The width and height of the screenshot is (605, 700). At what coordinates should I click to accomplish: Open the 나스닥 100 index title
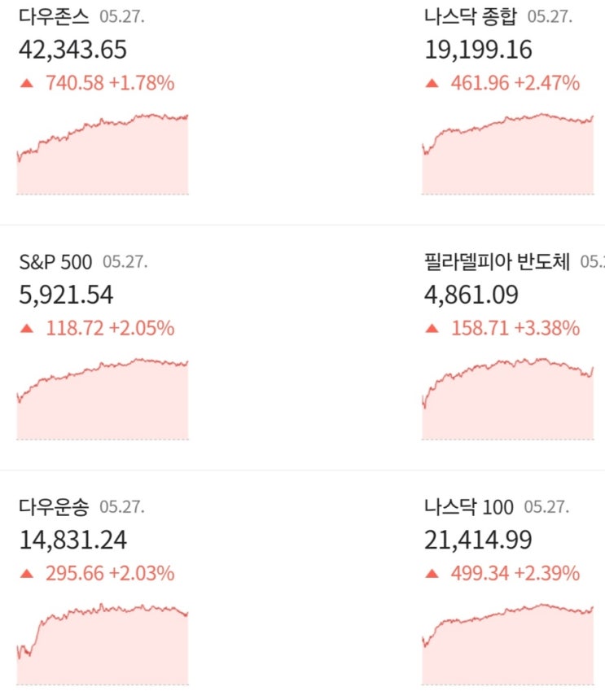tap(469, 507)
